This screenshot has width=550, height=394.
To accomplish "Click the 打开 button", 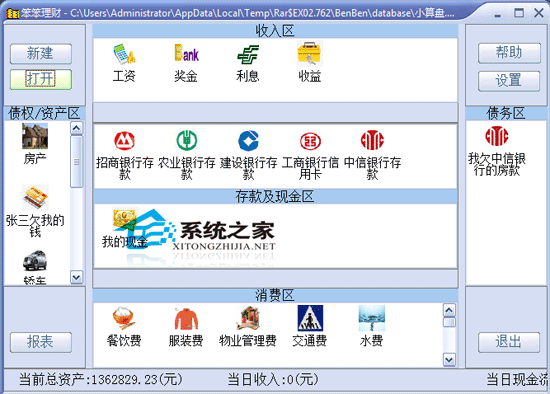I will point(41,79).
